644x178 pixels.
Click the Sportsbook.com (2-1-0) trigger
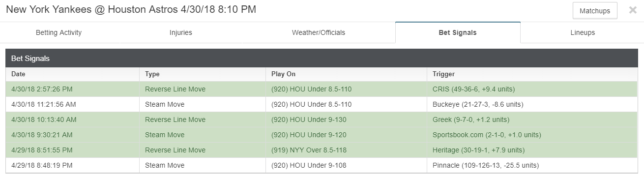tap(487, 135)
